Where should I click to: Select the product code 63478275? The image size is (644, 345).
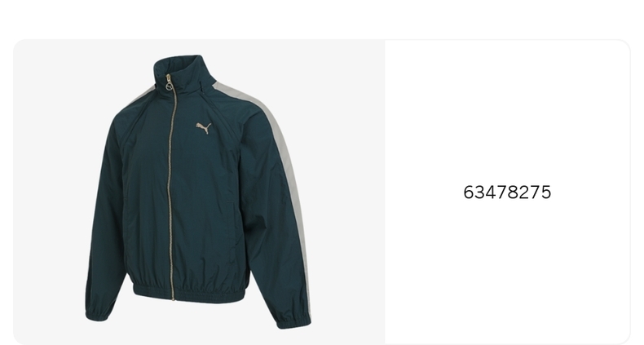coord(507,192)
